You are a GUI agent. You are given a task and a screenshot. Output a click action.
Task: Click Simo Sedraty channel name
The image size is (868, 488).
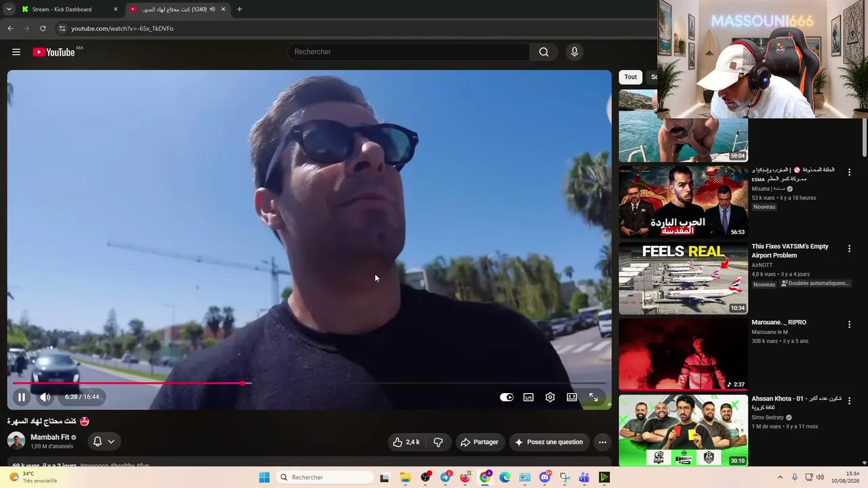[768, 418]
